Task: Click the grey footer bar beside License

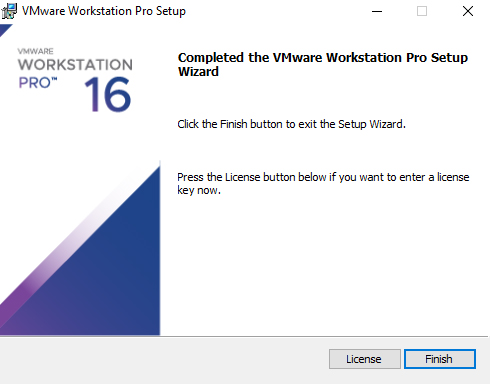Action: (163, 360)
